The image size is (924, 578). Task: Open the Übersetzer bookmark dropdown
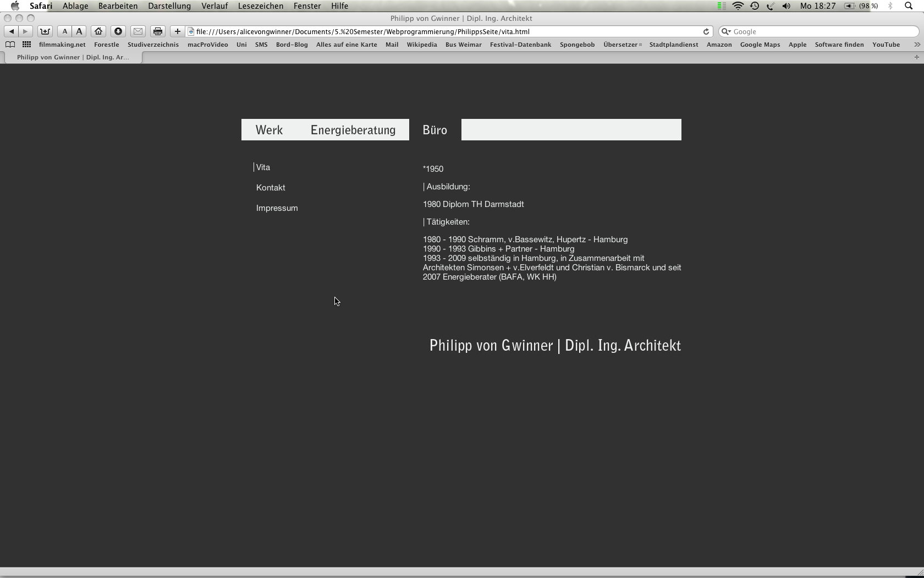pos(622,45)
